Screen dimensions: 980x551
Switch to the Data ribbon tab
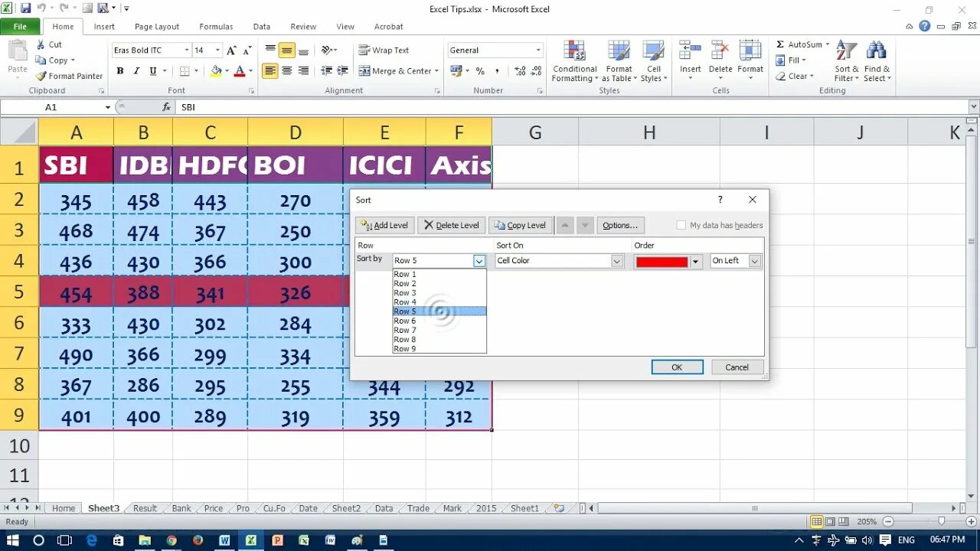(x=262, y=26)
